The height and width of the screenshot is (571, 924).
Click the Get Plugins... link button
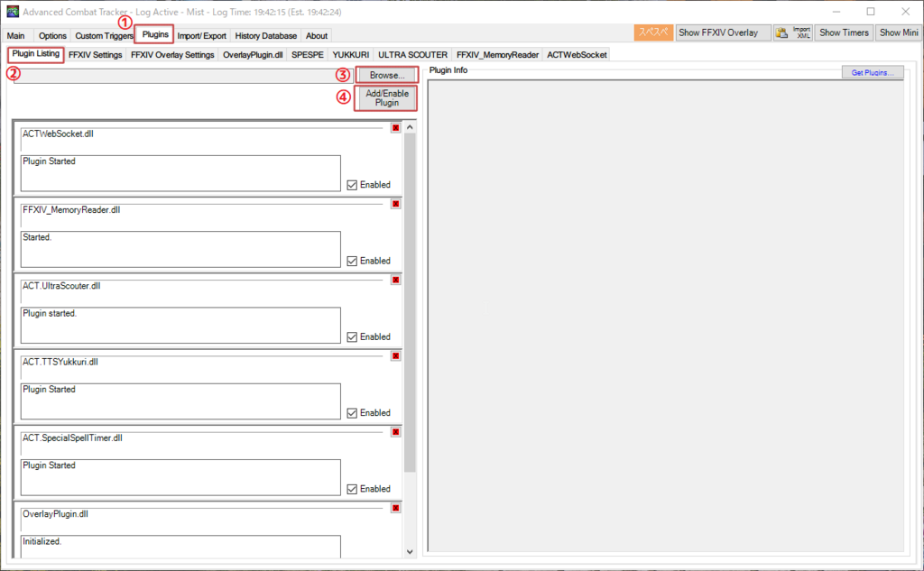coord(873,72)
